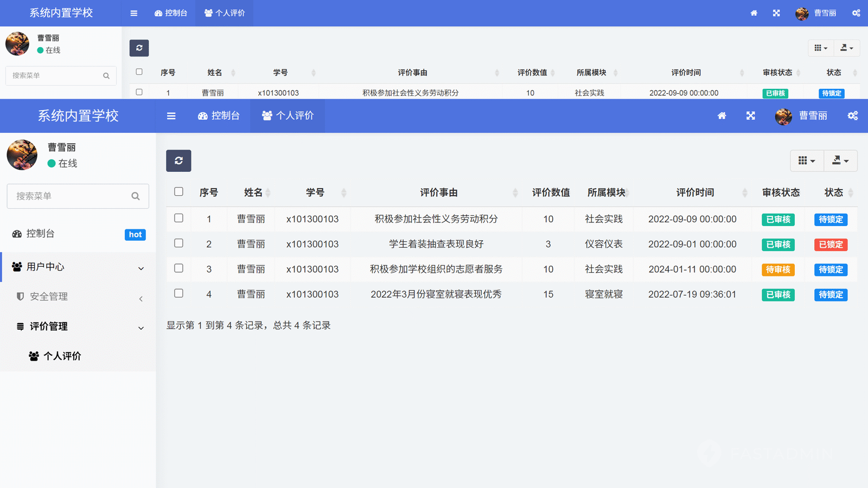Select the checkbox for row 4 寝室就寝
The width and height of the screenshot is (868, 488).
(x=178, y=293)
